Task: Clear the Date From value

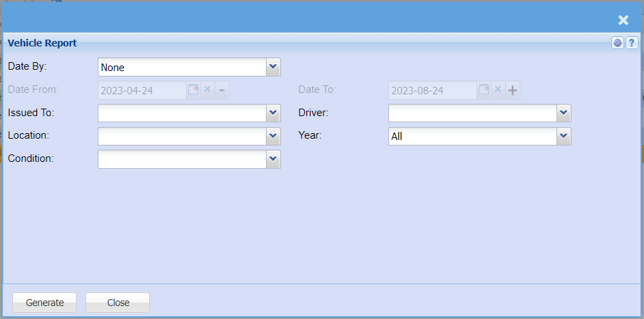Action: (207, 90)
